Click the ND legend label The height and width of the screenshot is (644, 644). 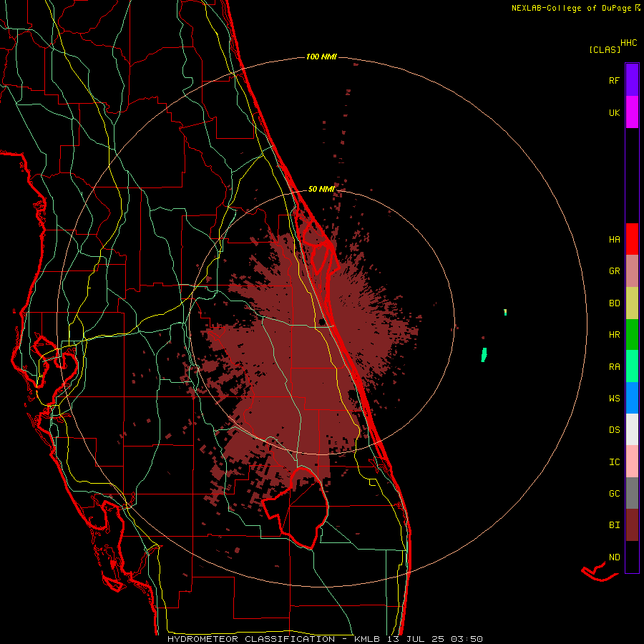tap(615, 557)
